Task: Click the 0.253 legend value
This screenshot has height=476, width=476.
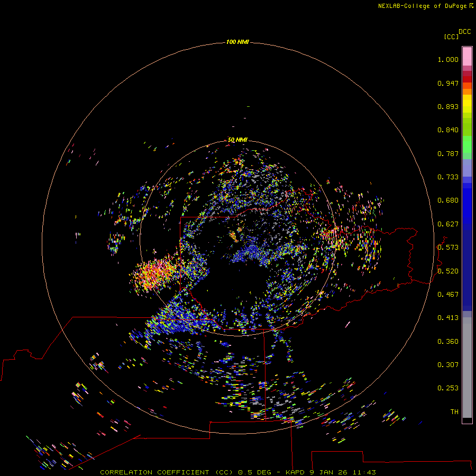Action: pos(448,388)
